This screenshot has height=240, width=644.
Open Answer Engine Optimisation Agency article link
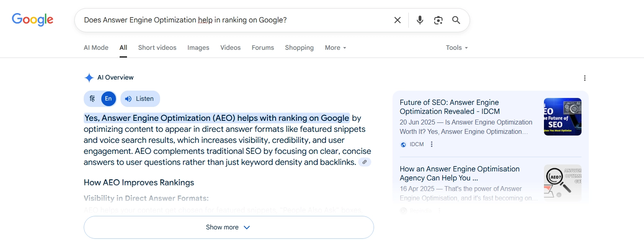tap(459, 173)
